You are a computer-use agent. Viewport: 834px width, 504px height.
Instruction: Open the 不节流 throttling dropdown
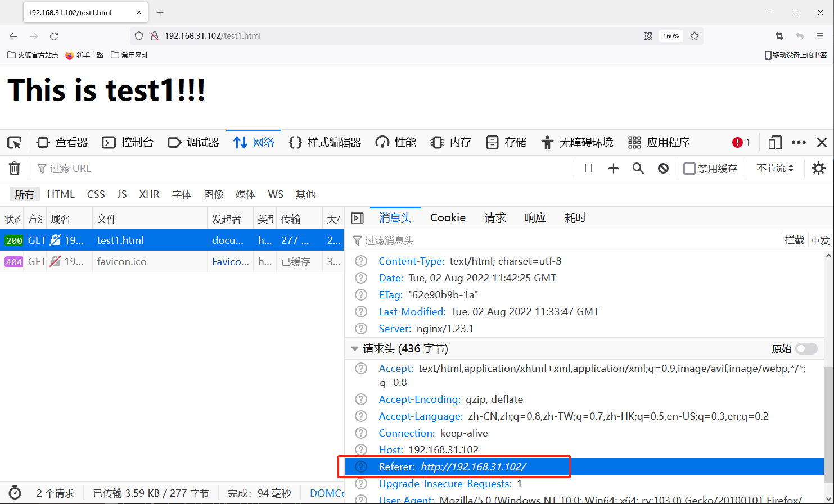(774, 169)
